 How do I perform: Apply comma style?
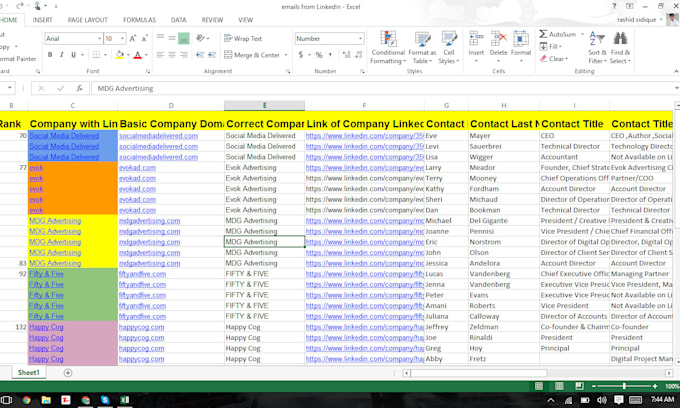330,55
